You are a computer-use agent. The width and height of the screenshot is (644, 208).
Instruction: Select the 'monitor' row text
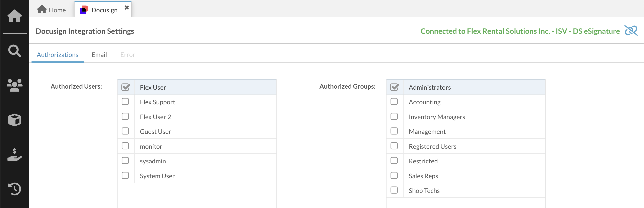pos(151,147)
